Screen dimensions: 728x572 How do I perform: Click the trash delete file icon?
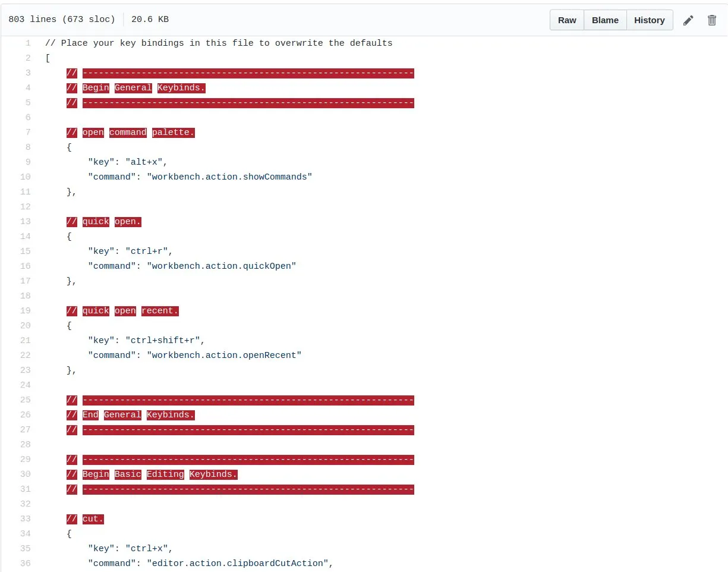pyautogui.click(x=712, y=20)
